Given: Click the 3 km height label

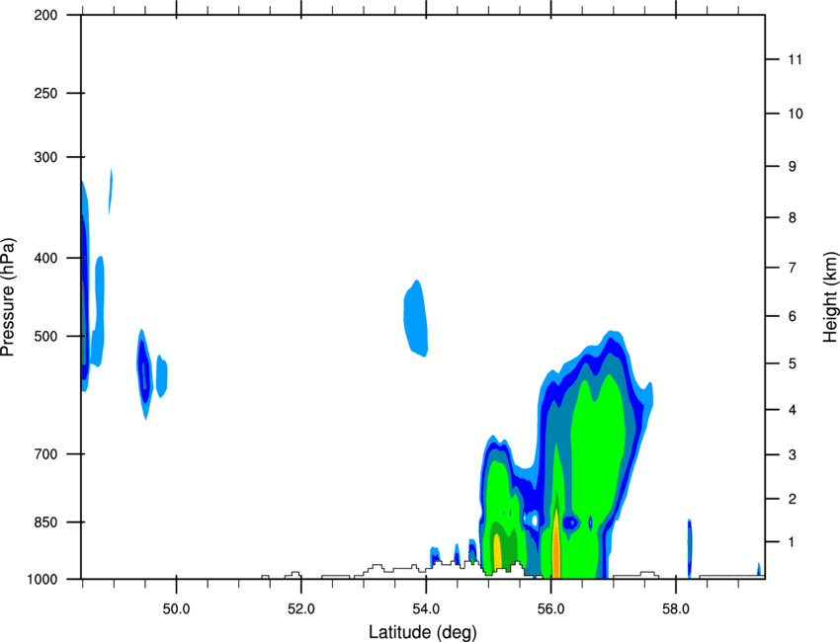Looking at the screenshot, I should coord(793,455).
